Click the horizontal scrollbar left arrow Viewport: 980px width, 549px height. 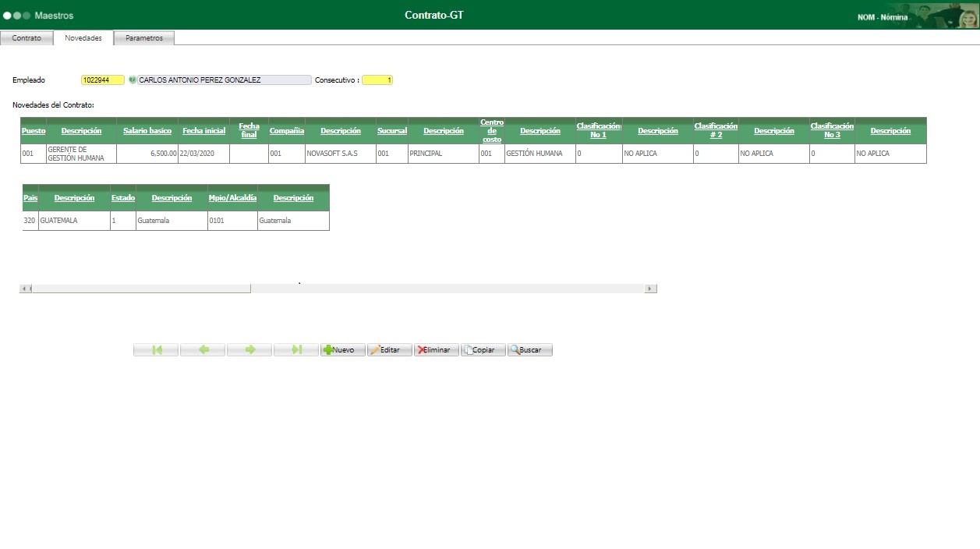[x=25, y=289]
